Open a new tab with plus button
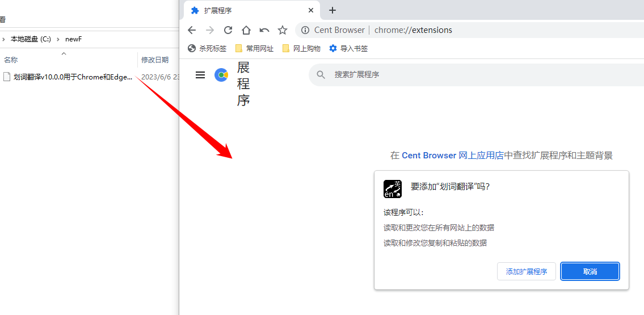The height and width of the screenshot is (315, 644). 332,10
